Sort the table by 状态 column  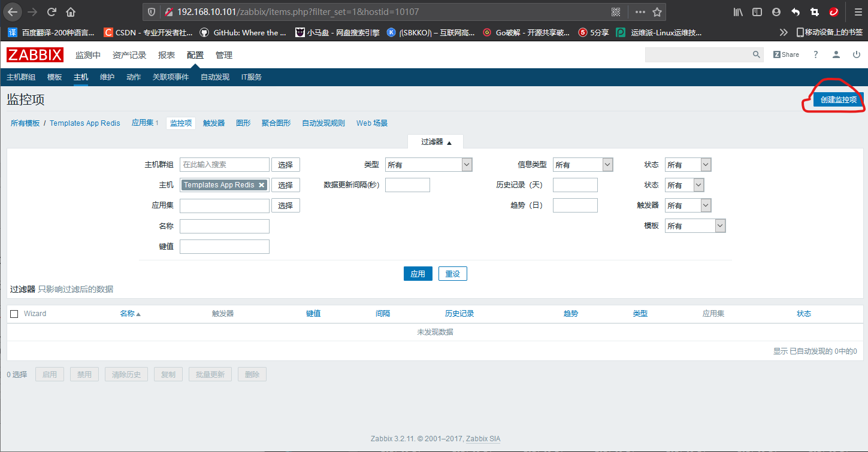[x=804, y=314]
